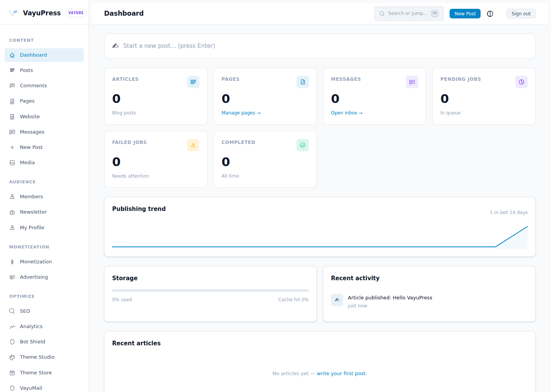Click the plus icon beside New Post

click(x=12, y=147)
